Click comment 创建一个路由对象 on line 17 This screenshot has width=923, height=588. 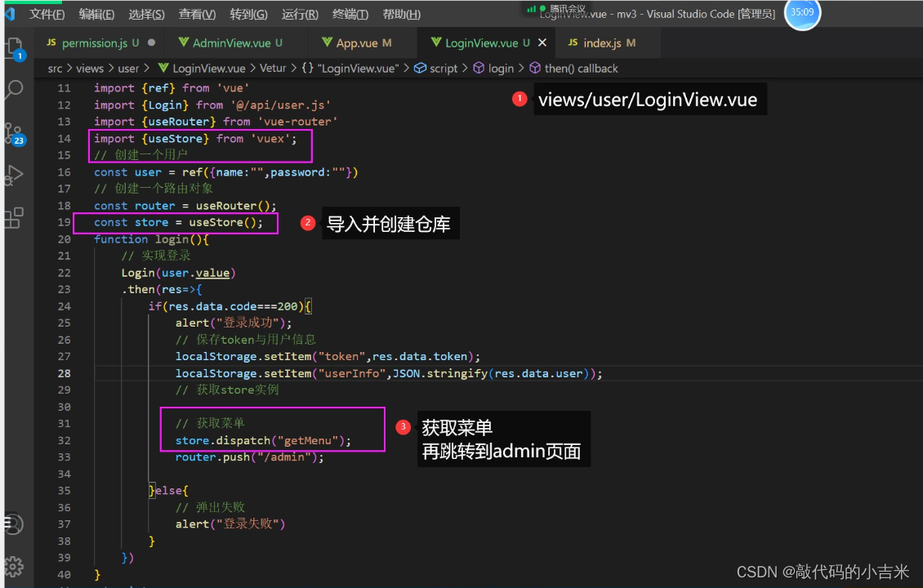click(x=154, y=189)
